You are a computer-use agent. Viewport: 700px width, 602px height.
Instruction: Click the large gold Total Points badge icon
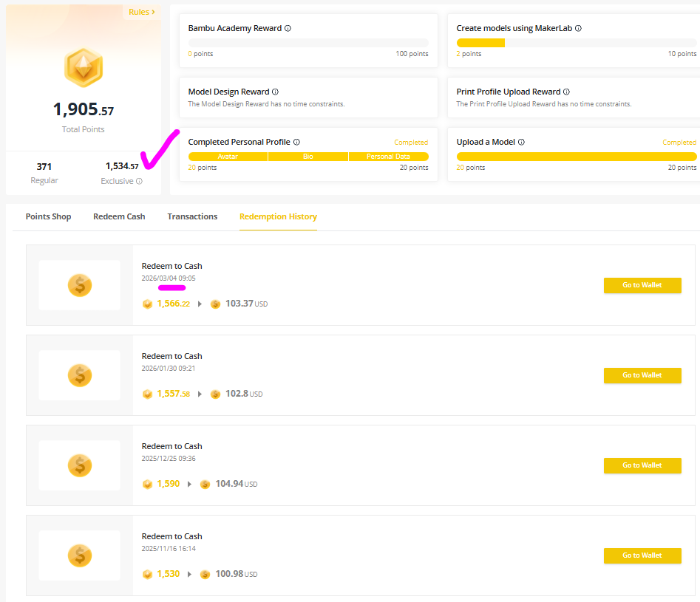click(x=84, y=68)
